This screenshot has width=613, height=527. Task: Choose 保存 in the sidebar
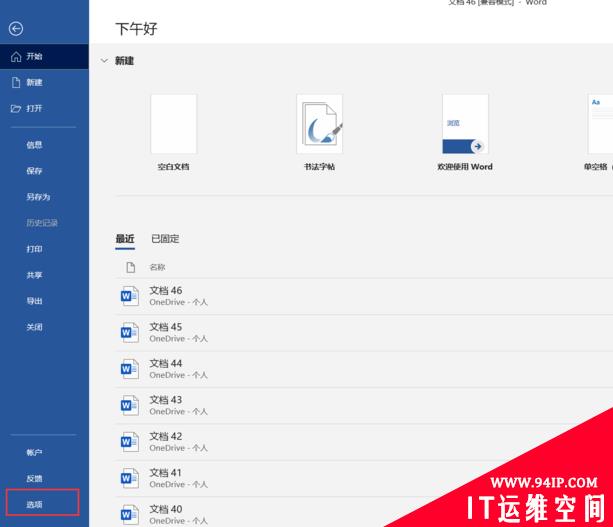(34, 171)
